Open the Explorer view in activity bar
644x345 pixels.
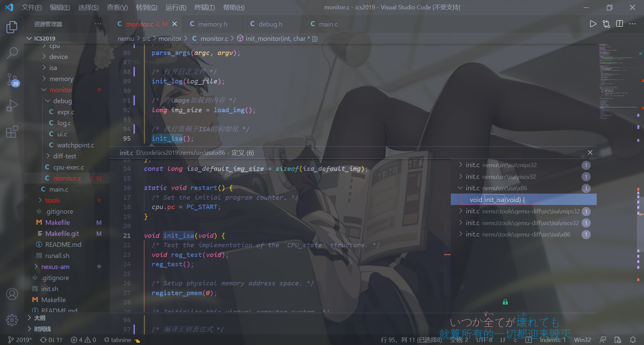coord(12,27)
